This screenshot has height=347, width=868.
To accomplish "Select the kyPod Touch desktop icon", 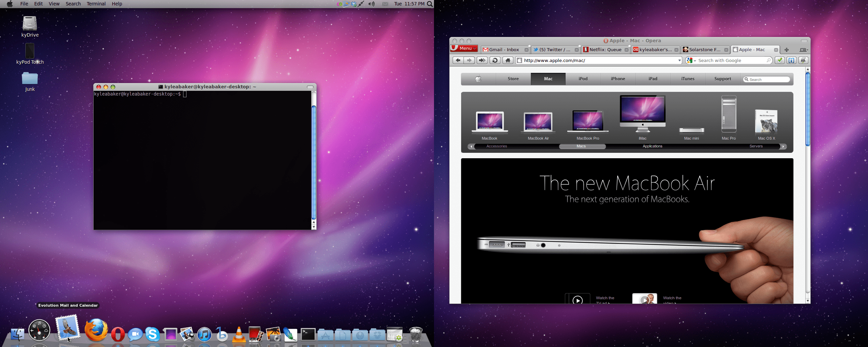I will pyautogui.click(x=30, y=54).
